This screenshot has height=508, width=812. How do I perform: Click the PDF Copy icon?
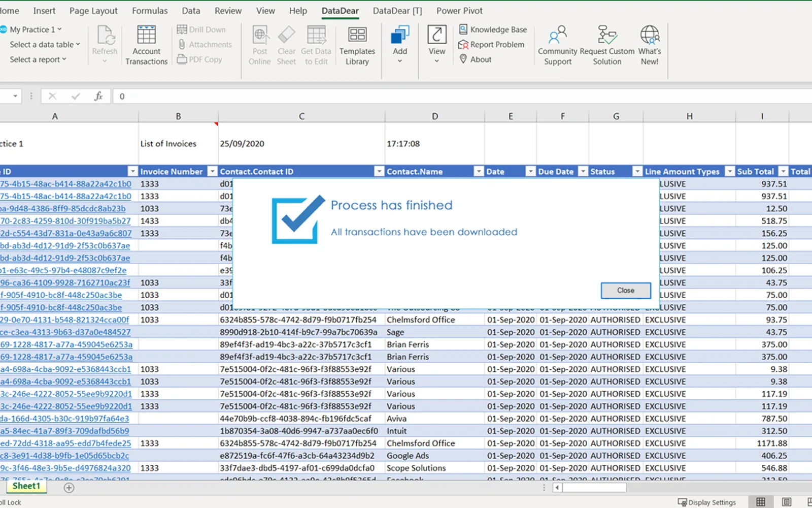182,59
